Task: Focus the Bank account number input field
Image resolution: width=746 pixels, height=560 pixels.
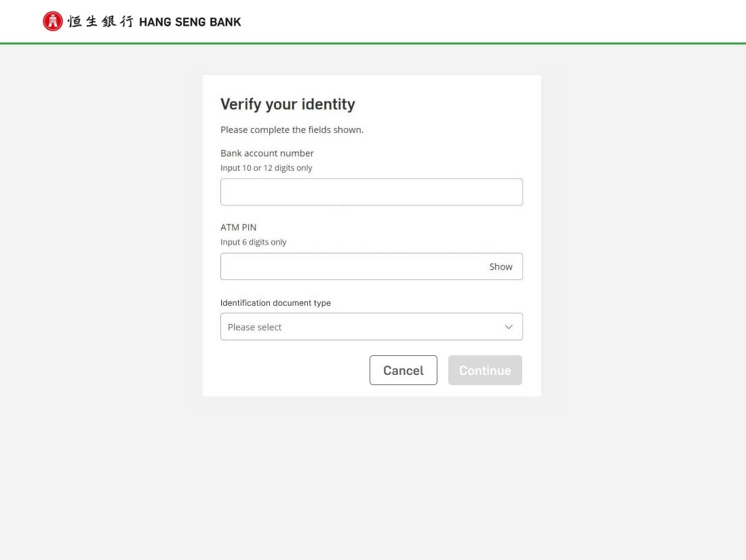Action: pyautogui.click(x=371, y=192)
